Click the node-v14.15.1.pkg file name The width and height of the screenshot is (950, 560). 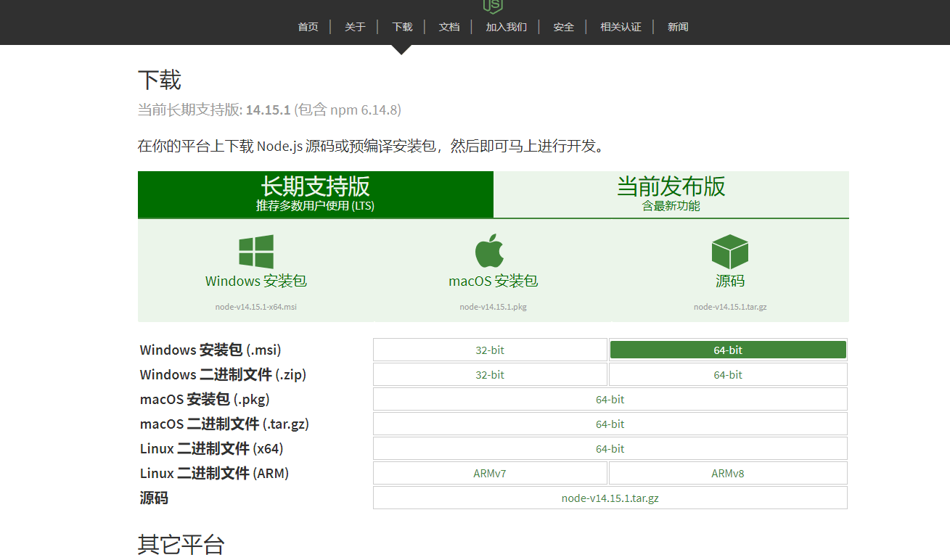(x=494, y=307)
